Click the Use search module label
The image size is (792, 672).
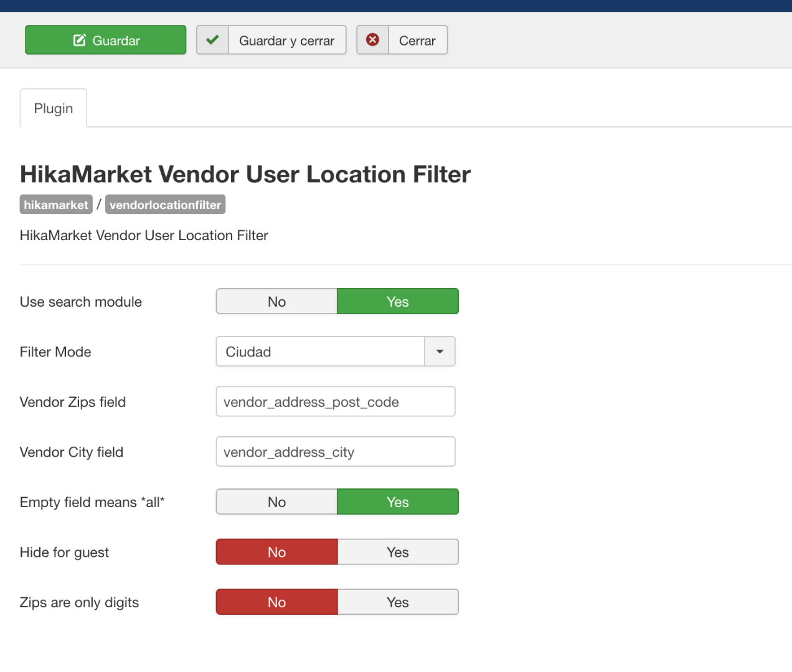[x=81, y=302]
